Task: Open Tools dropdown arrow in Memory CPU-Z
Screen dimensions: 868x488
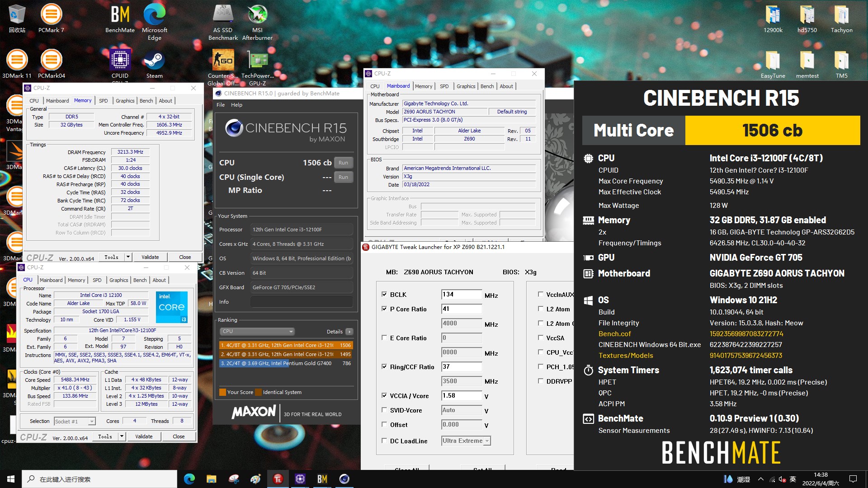Action: point(128,257)
